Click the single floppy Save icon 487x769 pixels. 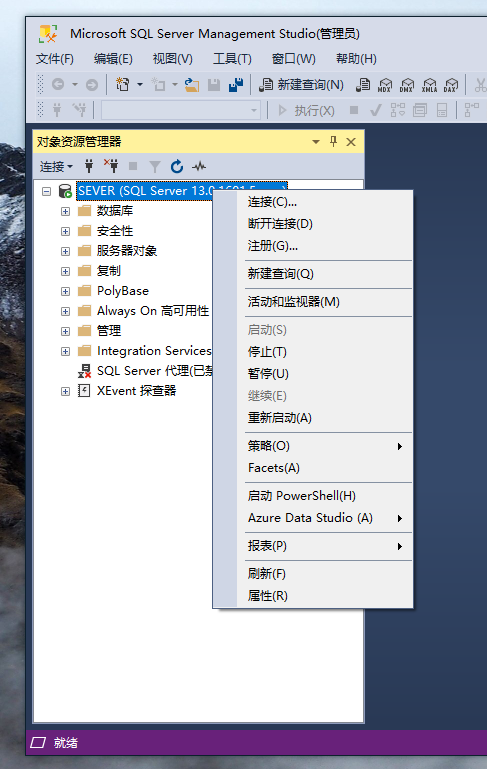pos(214,84)
